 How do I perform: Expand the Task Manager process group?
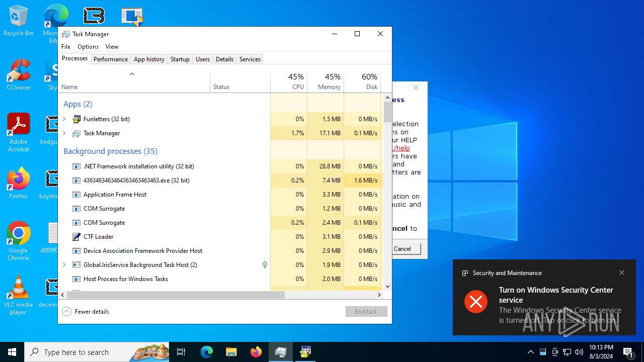(x=64, y=133)
